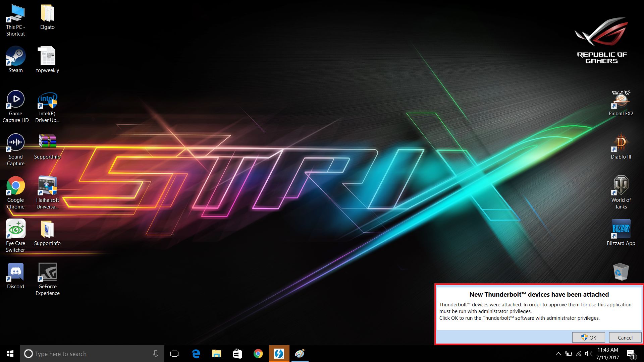Open File Explorer from the taskbar

216,354
